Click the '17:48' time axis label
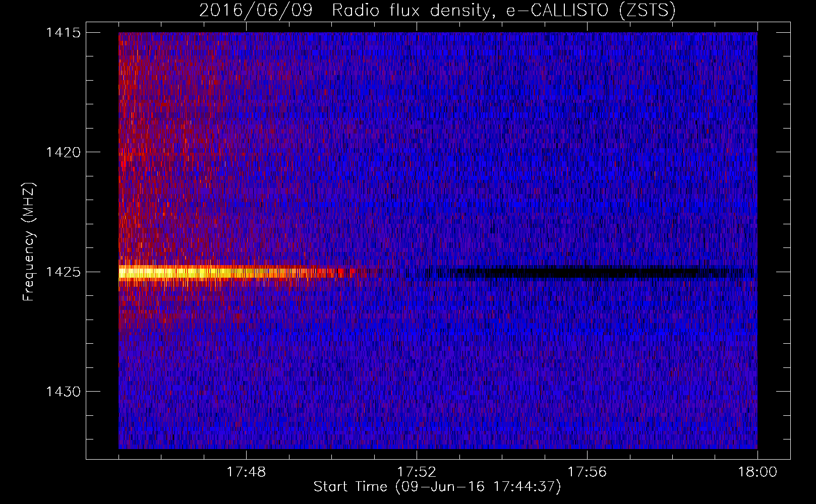816x504 pixels. [x=246, y=472]
